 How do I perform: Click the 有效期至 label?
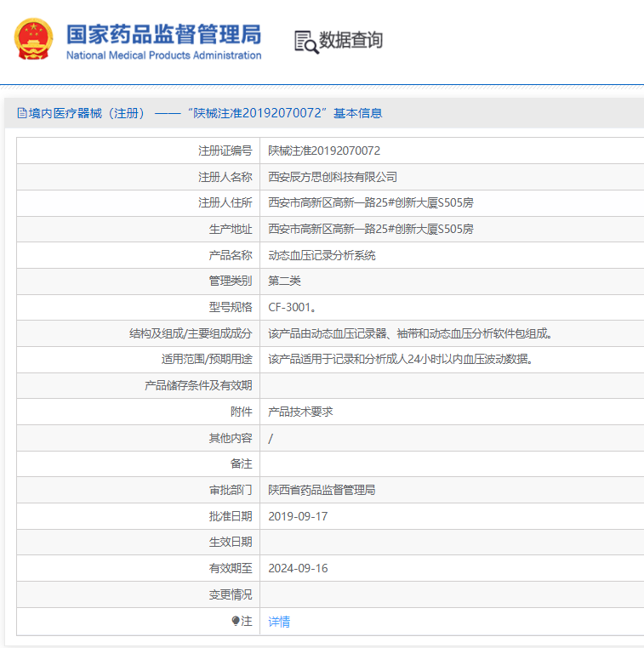231,569
